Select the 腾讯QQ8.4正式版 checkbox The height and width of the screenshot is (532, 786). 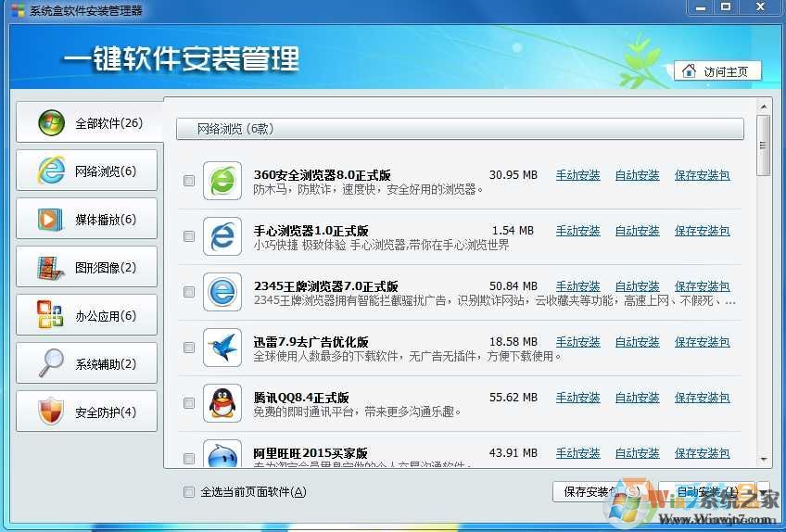[x=189, y=403]
